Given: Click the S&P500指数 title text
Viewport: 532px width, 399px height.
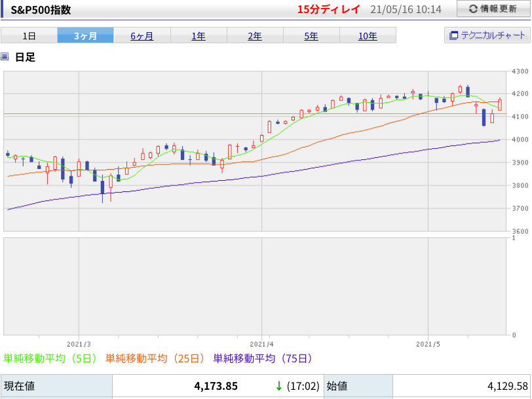Looking at the screenshot, I should tap(41, 10).
